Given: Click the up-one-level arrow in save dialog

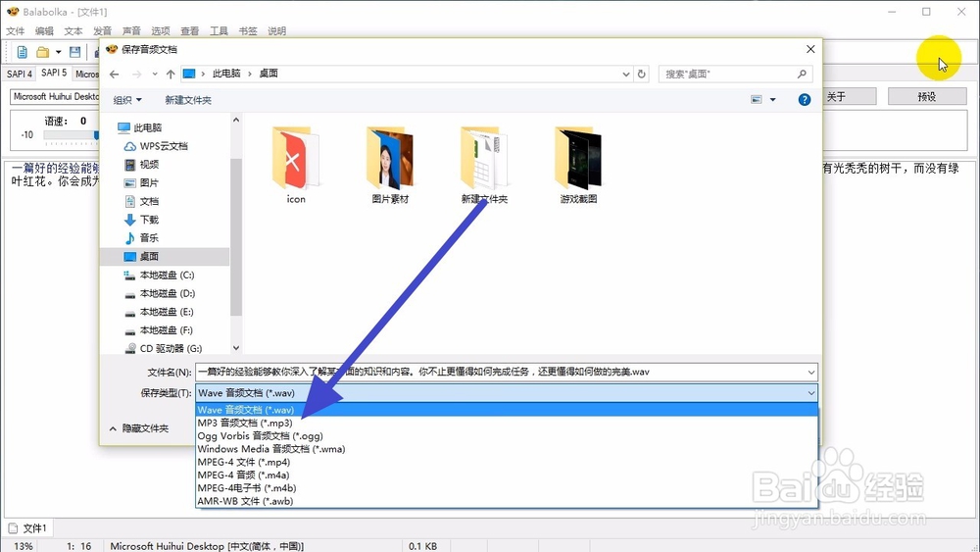Looking at the screenshot, I should click(171, 74).
